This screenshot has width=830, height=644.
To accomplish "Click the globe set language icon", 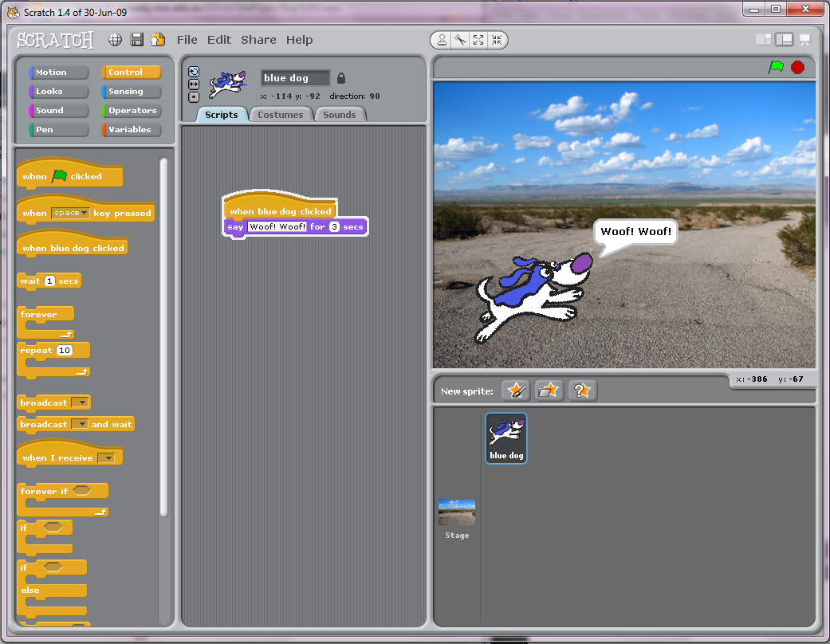I will [115, 40].
